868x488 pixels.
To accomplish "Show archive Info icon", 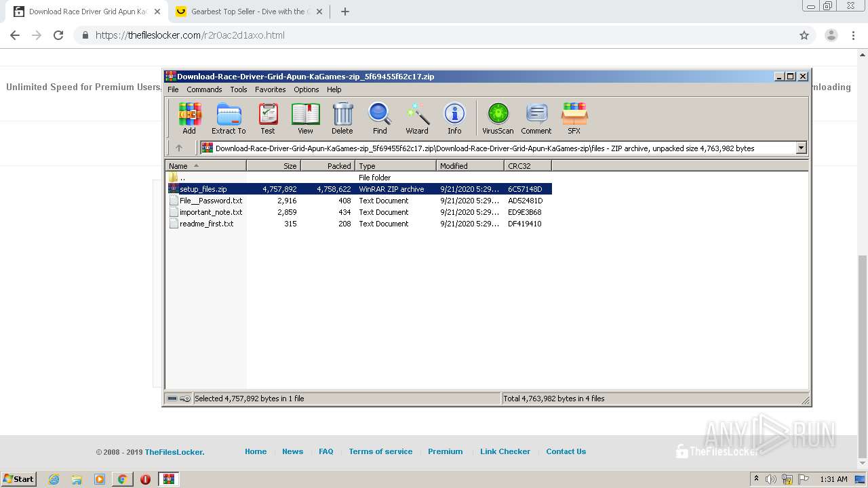I will pos(454,119).
